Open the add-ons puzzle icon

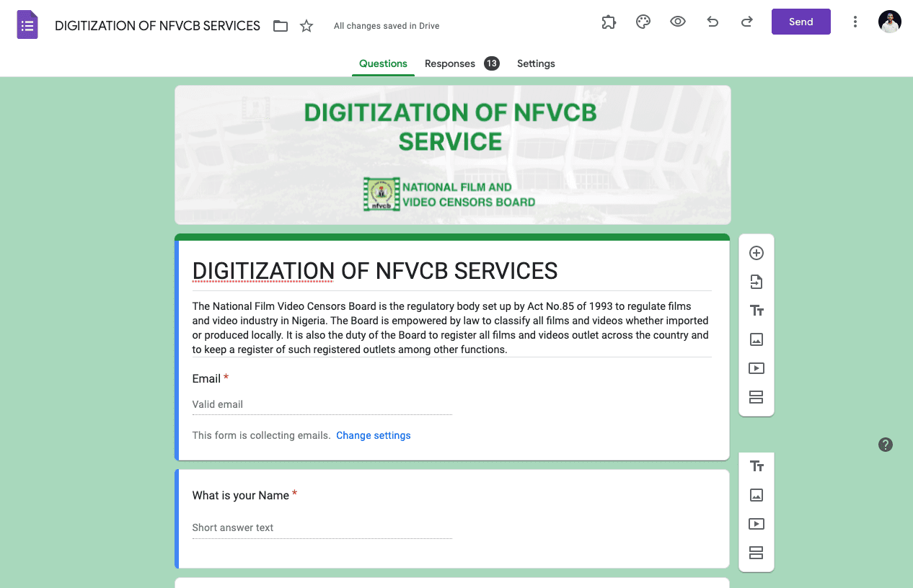(609, 22)
